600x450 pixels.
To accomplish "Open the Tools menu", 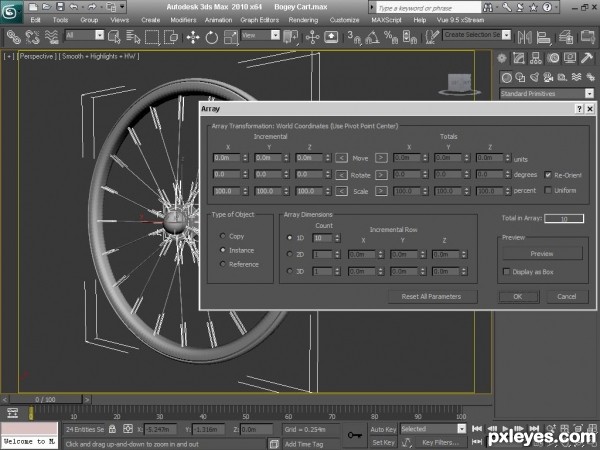I will coord(60,20).
